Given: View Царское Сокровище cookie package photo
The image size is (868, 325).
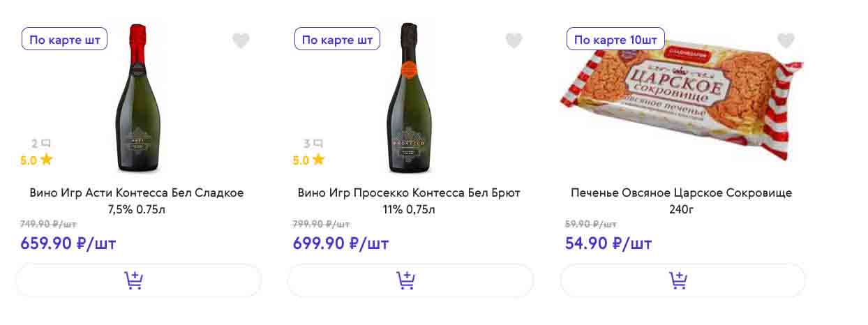Looking at the screenshot, I should click(x=682, y=94).
